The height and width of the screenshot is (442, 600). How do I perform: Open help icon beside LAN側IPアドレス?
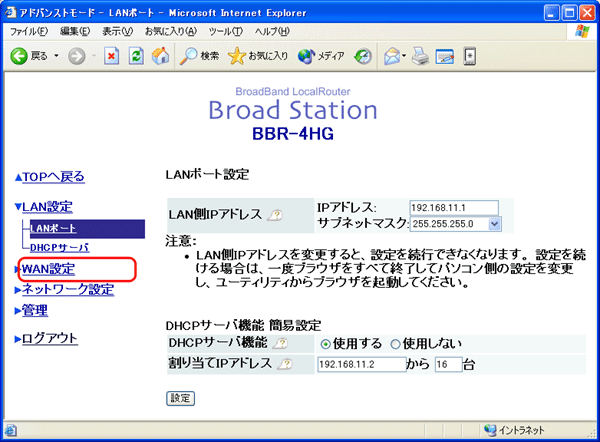[x=276, y=215]
